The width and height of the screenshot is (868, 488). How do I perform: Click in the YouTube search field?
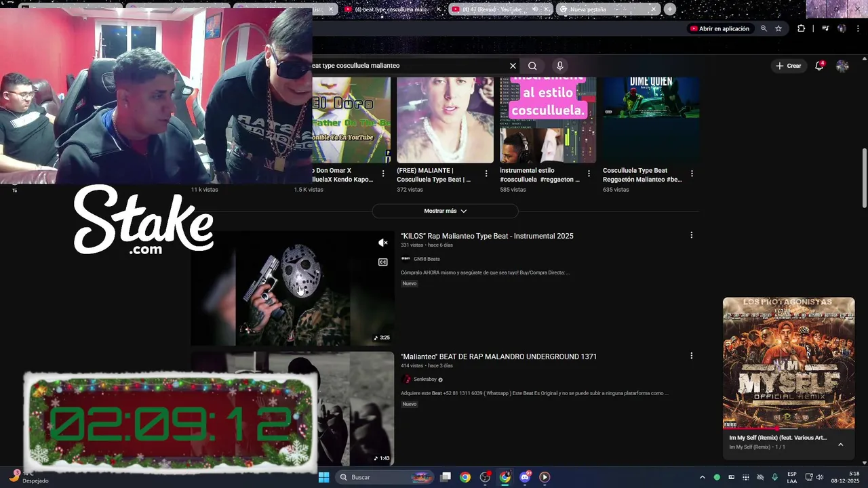click(x=409, y=66)
